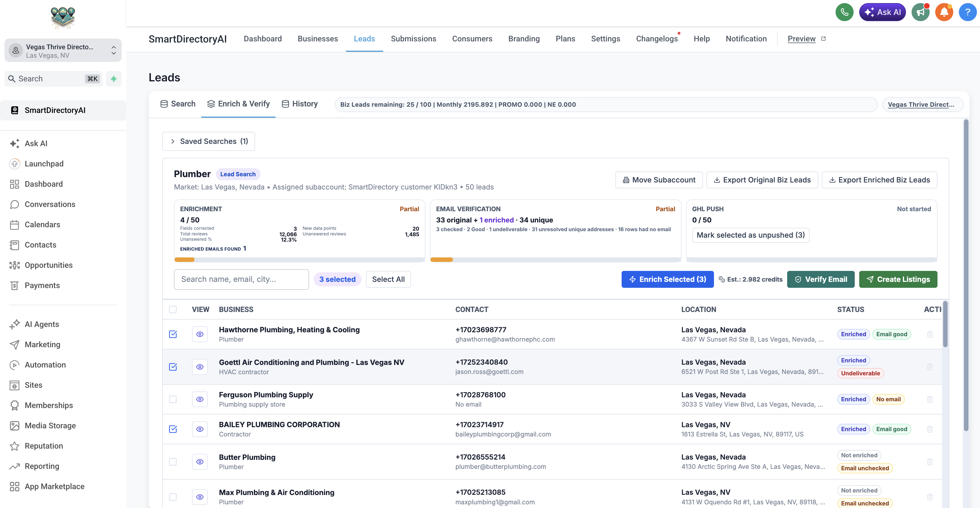
Task: Click the leads table vertical scrollbar
Action: (945, 324)
